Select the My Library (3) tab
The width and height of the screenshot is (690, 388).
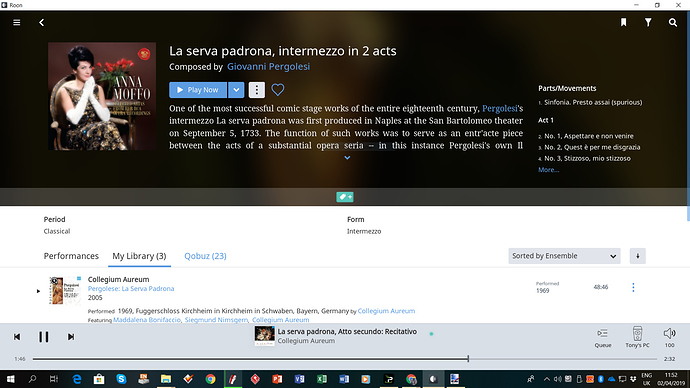139,256
